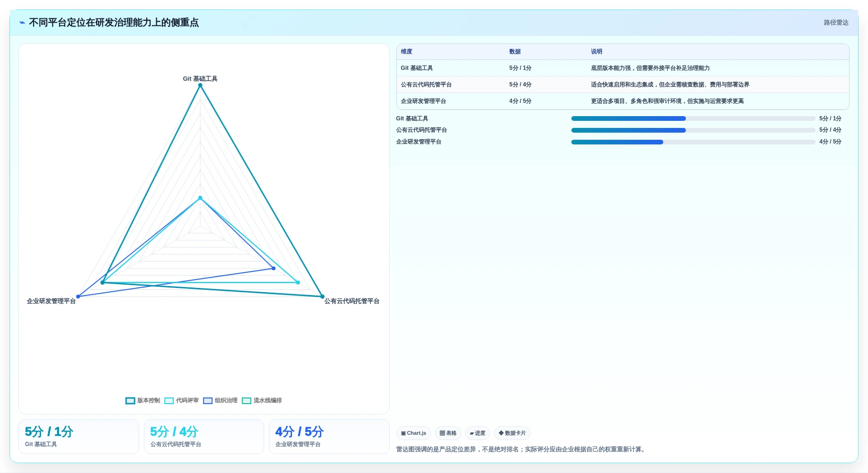Screen dimensions: 868x473
Task: Click the 公有云代码托管平台 progress bar
Action: pos(693,130)
